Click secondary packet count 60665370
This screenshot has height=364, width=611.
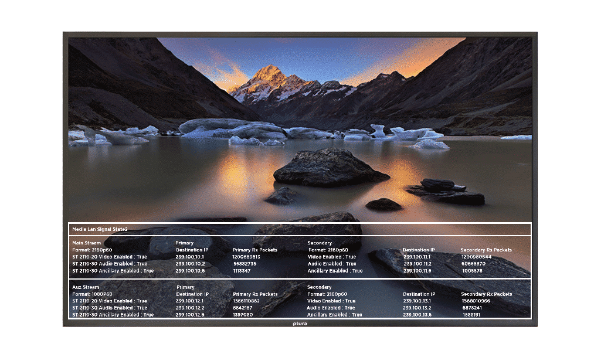pyautogui.click(x=473, y=264)
